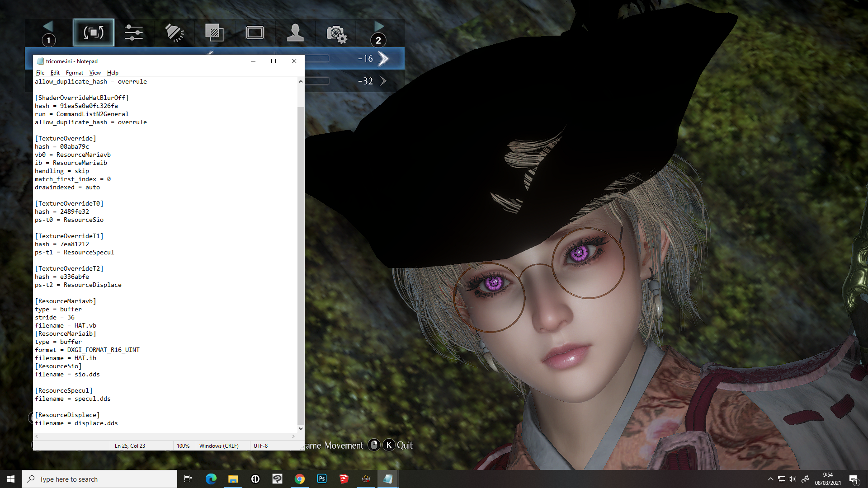This screenshot has height=488, width=868.
Task: Click 'Ln 25, Col 23' in the status bar
Action: coord(130,446)
